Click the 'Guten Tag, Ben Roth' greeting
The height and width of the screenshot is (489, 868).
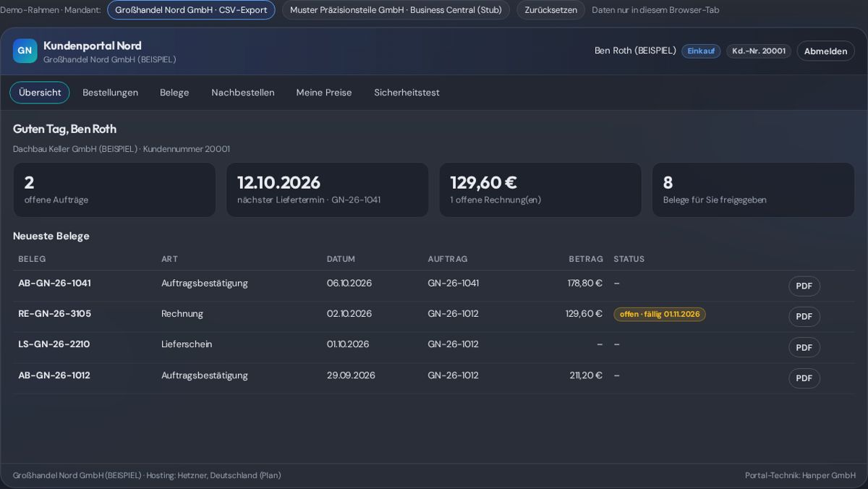coord(64,129)
